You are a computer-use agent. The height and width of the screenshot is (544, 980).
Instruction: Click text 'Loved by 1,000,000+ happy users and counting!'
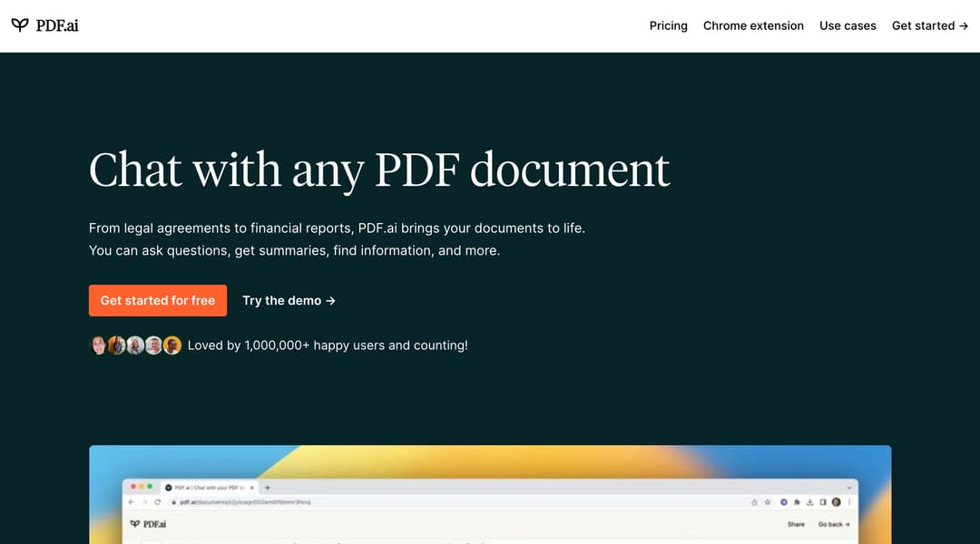point(328,345)
